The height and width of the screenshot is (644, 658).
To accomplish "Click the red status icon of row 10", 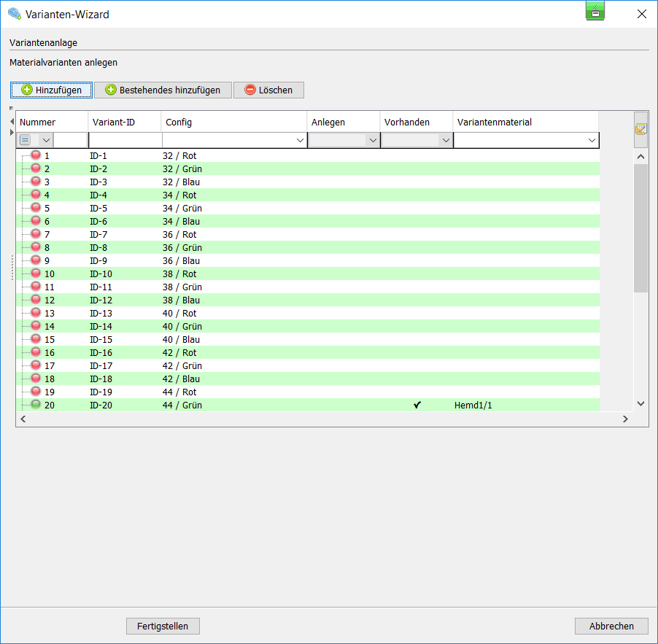I will pyautogui.click(x=36, y=273).
